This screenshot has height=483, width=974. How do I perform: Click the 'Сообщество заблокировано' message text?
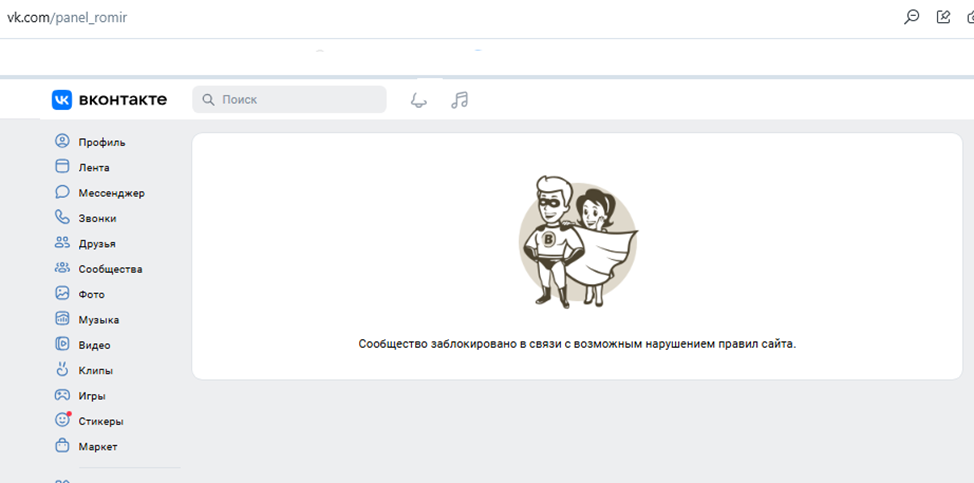[577, 343]
